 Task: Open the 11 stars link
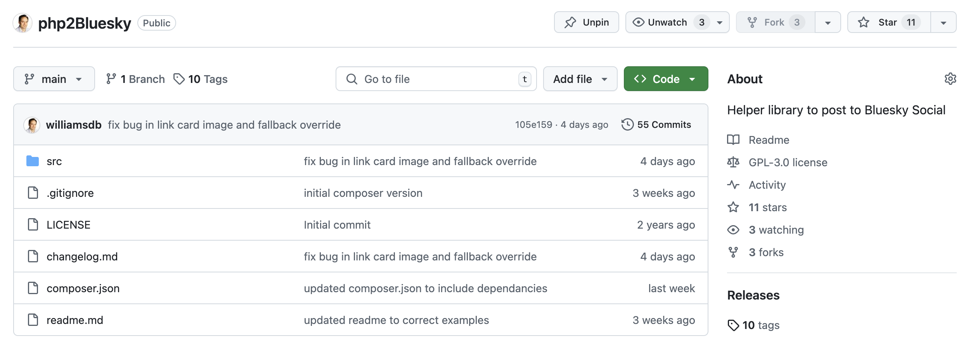[768, 207]
